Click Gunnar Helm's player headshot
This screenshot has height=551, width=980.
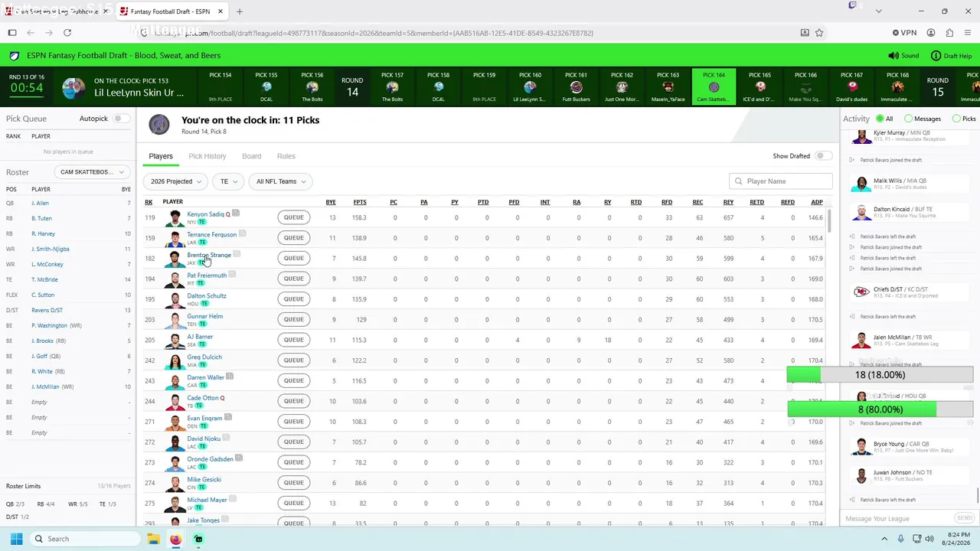pos(175,320)
